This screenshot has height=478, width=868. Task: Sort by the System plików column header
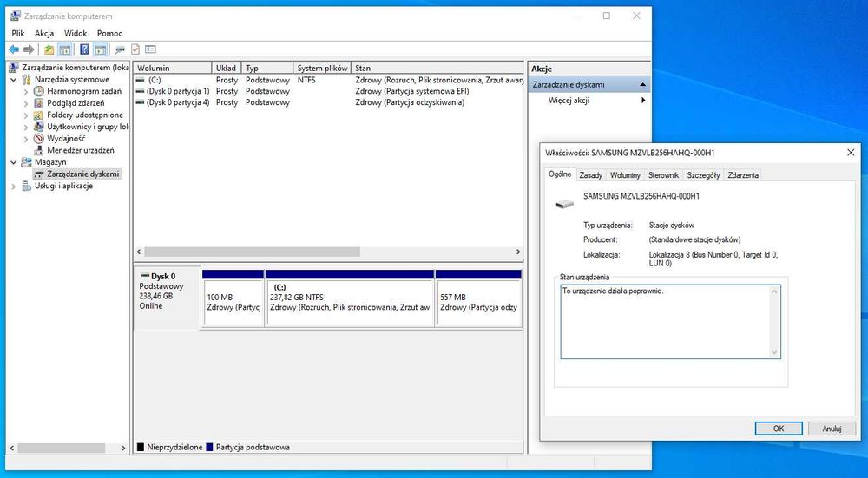pyautogui.click(x=322, y=68)
